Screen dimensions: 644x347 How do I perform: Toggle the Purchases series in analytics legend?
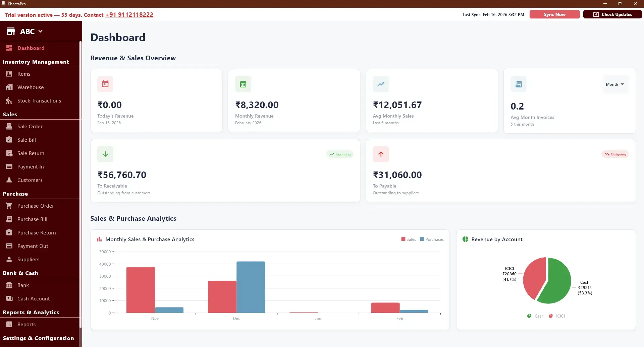(x=432, y=239)
